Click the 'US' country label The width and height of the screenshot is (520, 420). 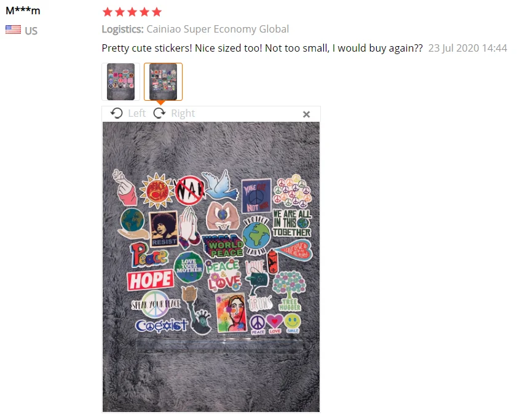pos(31,31)
